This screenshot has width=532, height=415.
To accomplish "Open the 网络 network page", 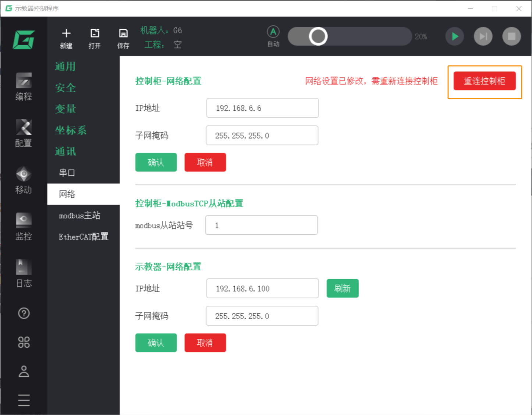I will tap(84, 194).
